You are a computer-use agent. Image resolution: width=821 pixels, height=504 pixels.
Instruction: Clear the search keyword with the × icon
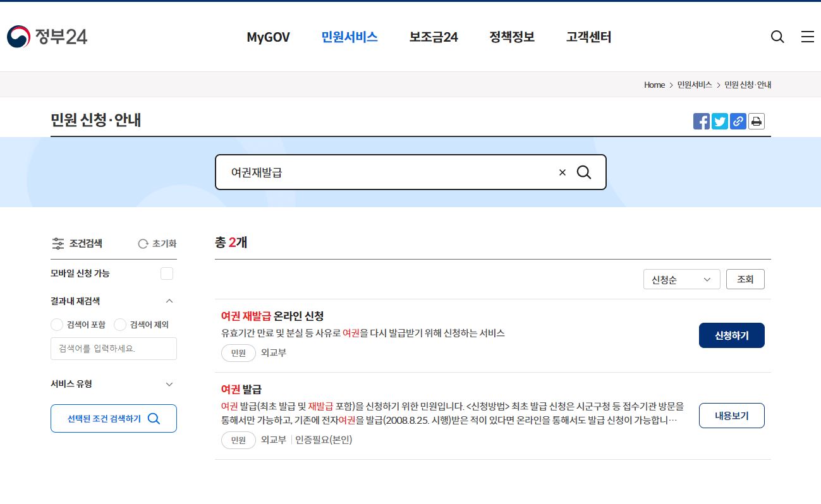[561, 172]
